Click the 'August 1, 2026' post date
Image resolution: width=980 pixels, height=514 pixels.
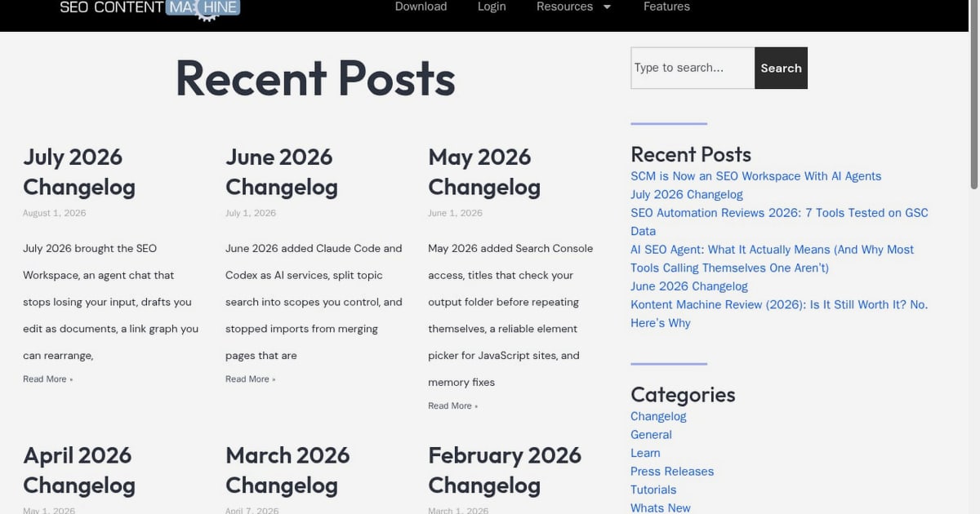pyautogui.click(x=54, y=213)
